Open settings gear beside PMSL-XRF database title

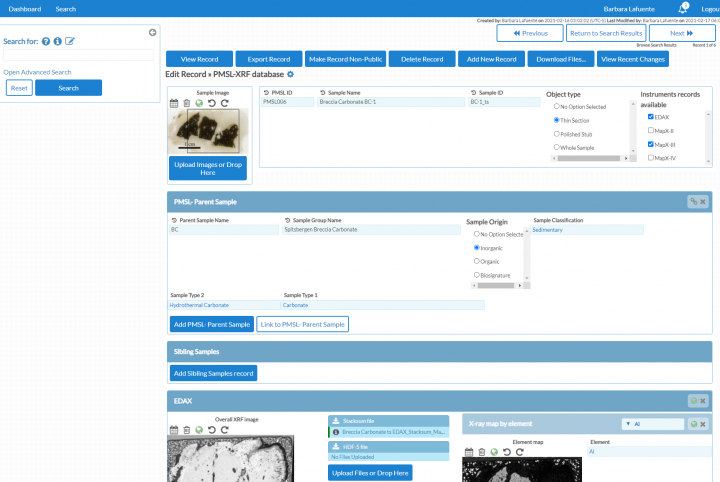pos(290,74)
